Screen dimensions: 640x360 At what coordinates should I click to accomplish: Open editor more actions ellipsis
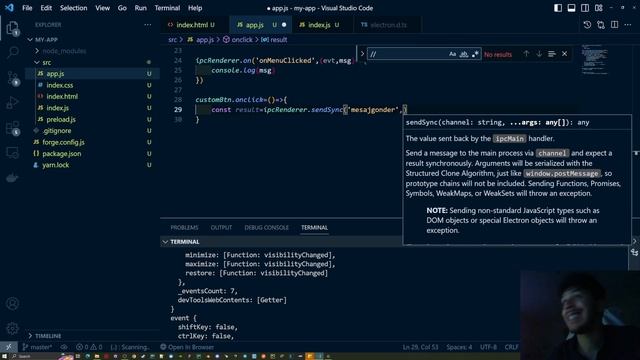[628, 25]
